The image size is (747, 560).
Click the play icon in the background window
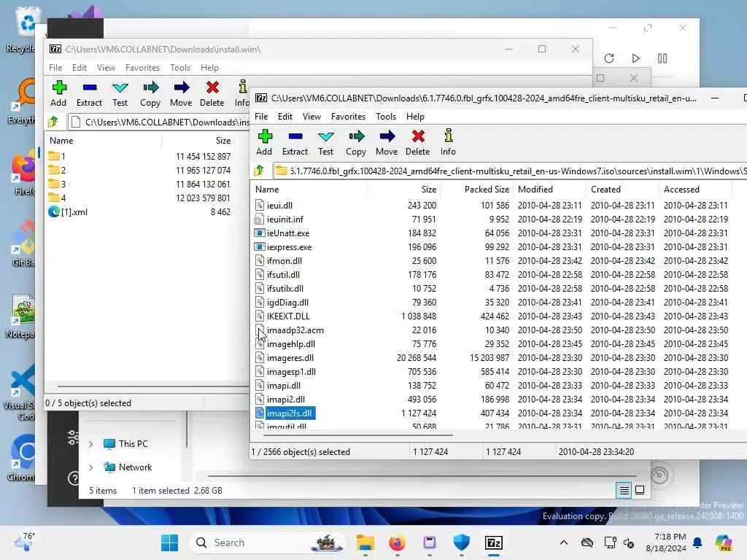point(635,58)
